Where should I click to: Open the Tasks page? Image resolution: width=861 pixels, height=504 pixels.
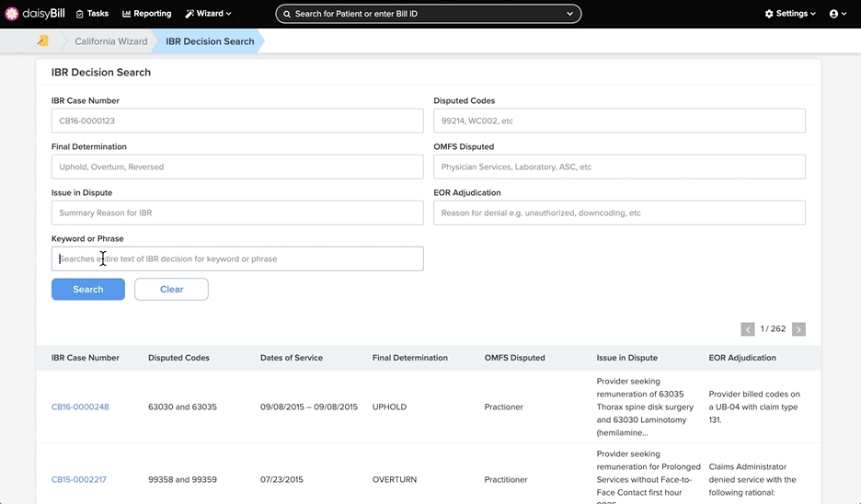point(92,14)
